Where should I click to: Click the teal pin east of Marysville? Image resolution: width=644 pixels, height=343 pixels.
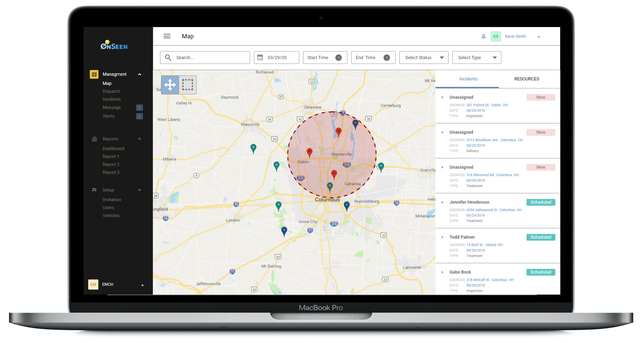click(253, 149)
